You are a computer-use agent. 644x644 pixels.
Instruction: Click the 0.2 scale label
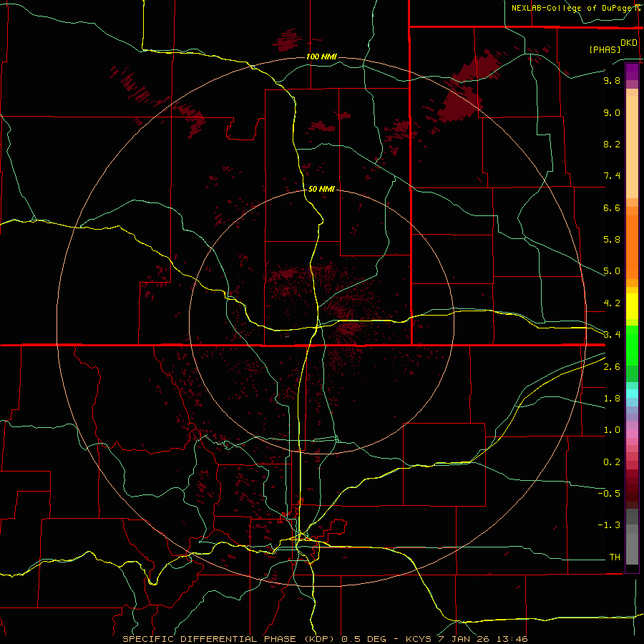(612, 462)
